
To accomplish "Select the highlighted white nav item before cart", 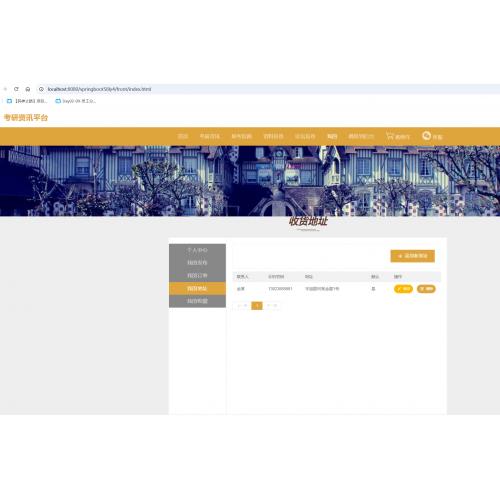I will pyautogui.click(x=332, y=136).
